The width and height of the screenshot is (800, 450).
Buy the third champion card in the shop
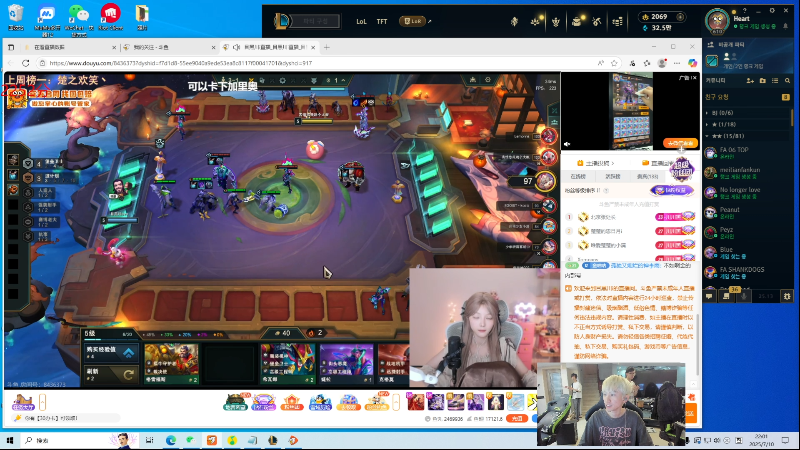pyautogui.click(x=288, y=364)
